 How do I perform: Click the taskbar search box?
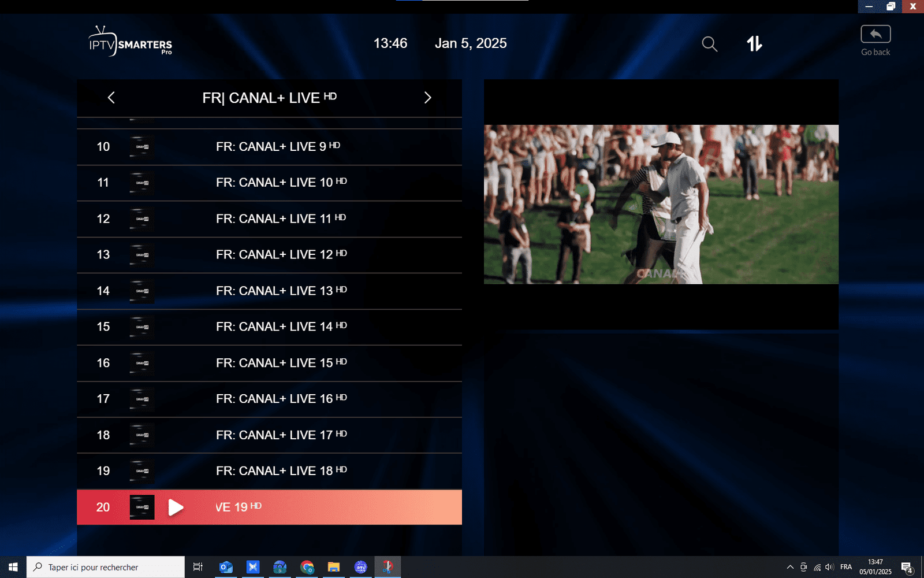[106, 567]
